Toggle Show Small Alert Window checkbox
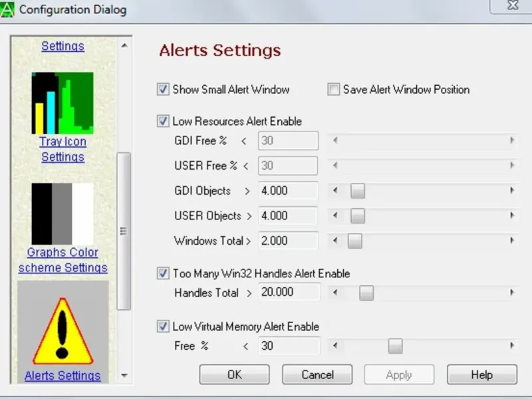 click(163, 89)
